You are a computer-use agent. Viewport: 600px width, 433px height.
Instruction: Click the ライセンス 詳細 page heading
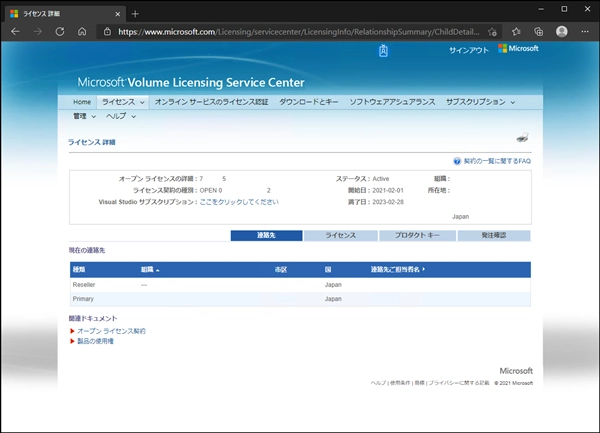pyautogui.click(x=92, y=142)
